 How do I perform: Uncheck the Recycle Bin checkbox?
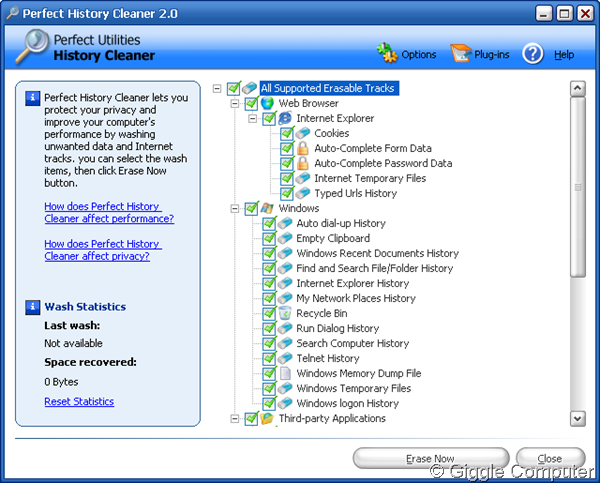pos(269,313)
